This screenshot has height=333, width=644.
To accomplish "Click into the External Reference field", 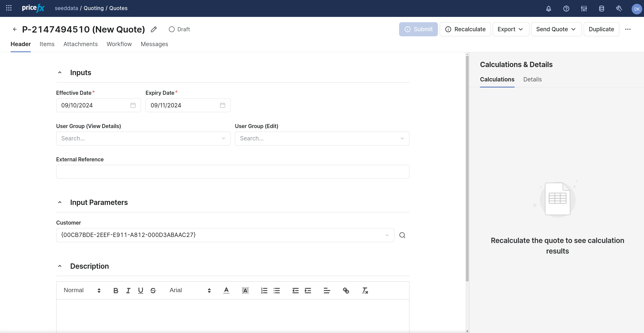I will click(x=232, y=172).
